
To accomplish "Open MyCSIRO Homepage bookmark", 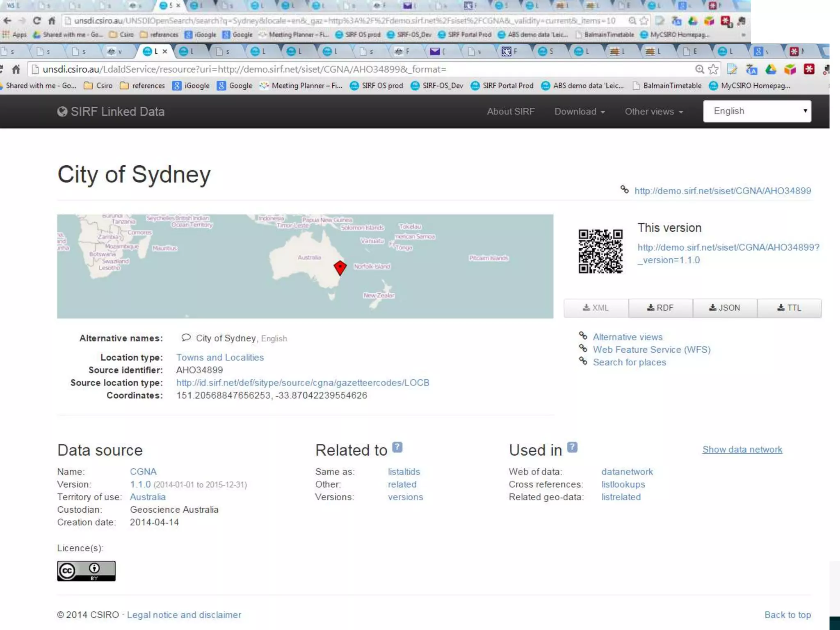I will pyautogui.click(x=750, y=86).
